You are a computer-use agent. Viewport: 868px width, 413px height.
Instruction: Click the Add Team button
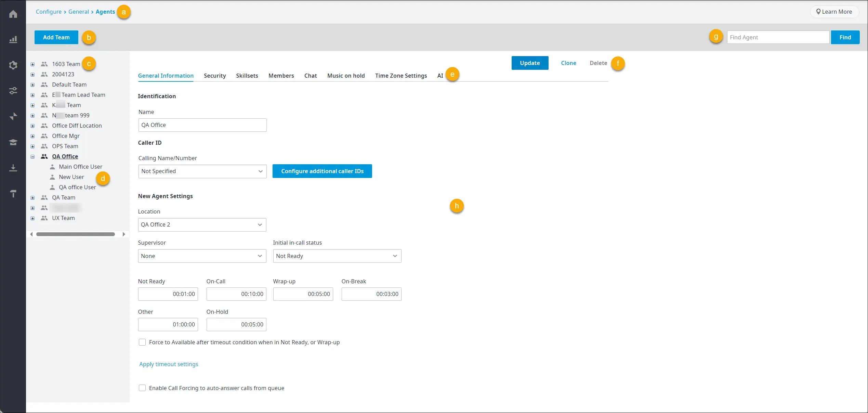click(56, 37)
